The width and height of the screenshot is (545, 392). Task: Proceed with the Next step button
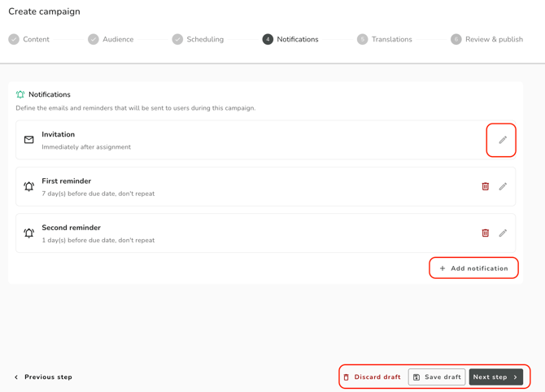click(x=496, y=377)
